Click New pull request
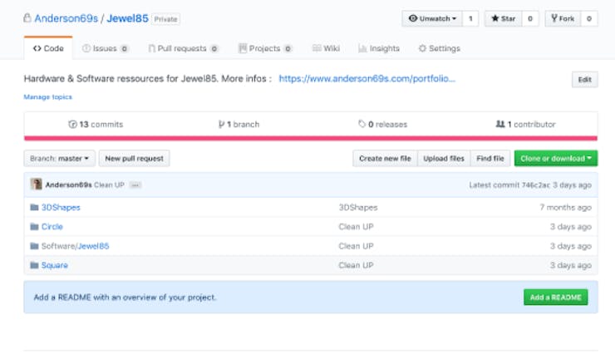The image size is (615, 364). tap(134, 159)
